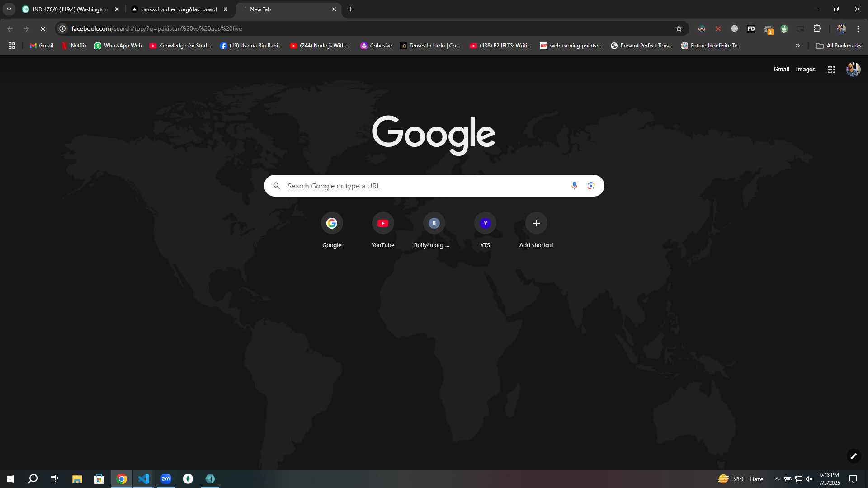Open a new tab with plus button

(351, 9)
